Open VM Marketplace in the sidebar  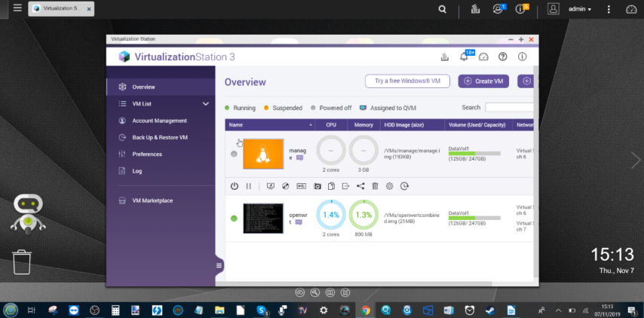point(161,200)
